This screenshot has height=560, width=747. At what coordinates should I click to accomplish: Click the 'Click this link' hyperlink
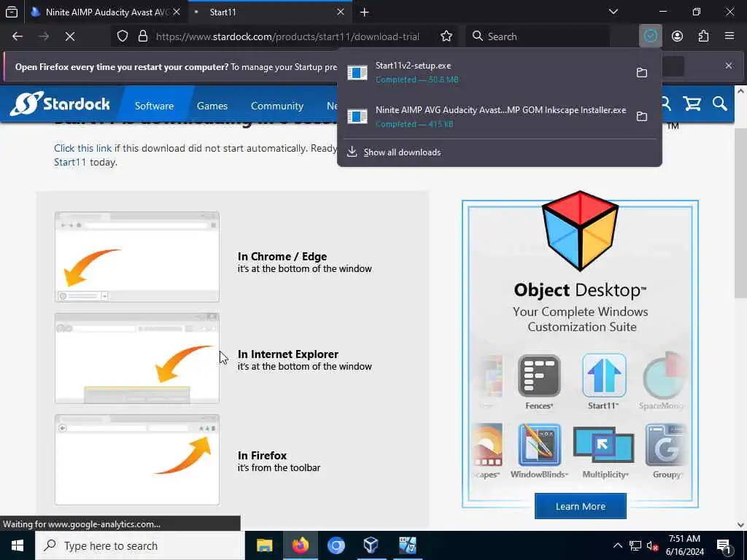(83, 149)
